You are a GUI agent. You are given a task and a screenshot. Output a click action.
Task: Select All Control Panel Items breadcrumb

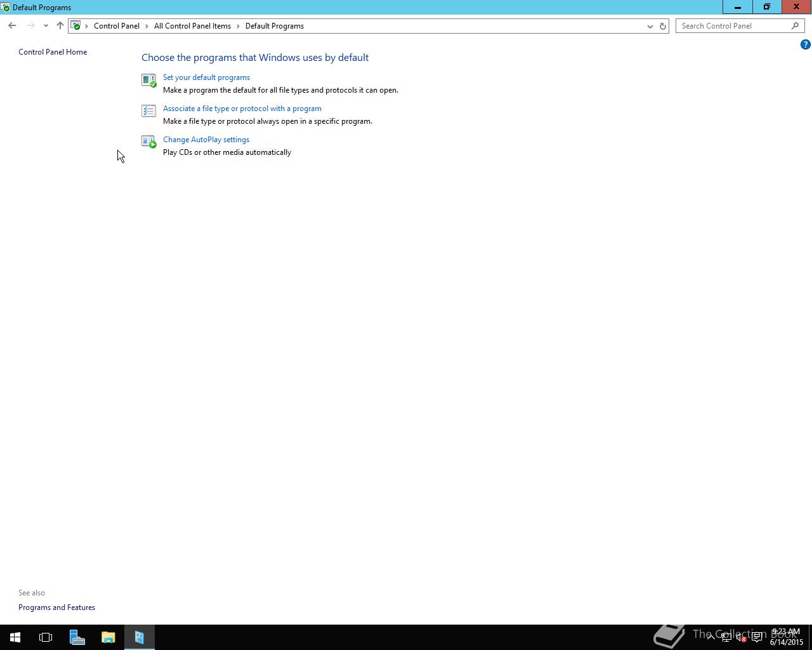(x=192, y=26)
